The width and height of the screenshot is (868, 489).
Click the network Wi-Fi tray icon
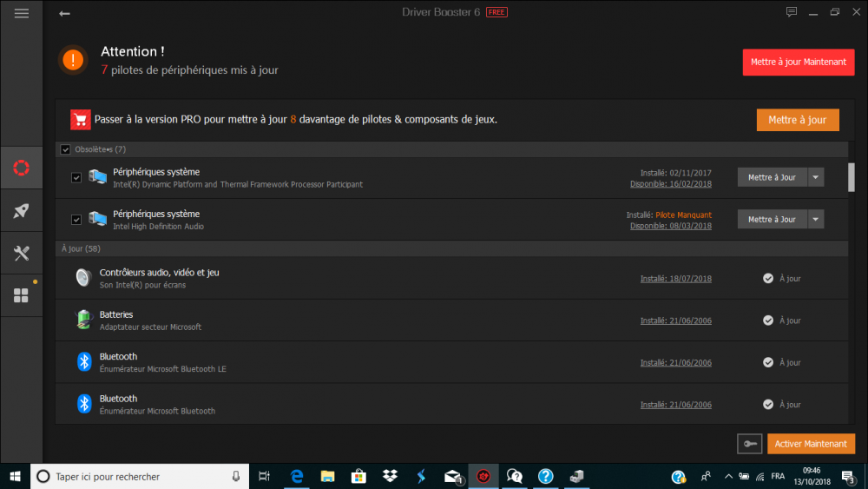pyautogui.click(x=760, y=476)
